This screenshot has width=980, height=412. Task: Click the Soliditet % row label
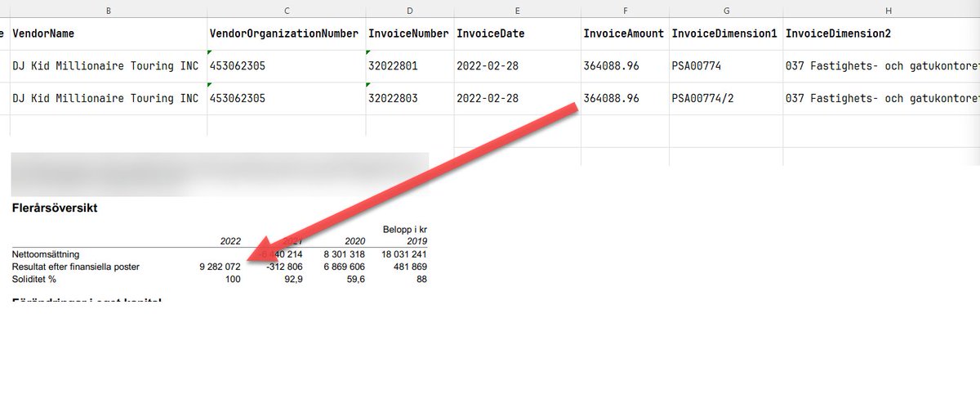pos(33,279)
